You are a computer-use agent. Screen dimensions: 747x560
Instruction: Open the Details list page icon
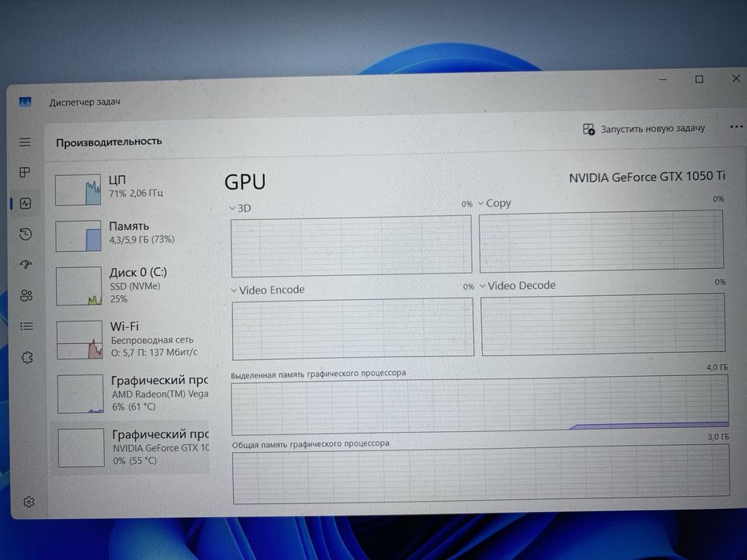click(26, 326)
